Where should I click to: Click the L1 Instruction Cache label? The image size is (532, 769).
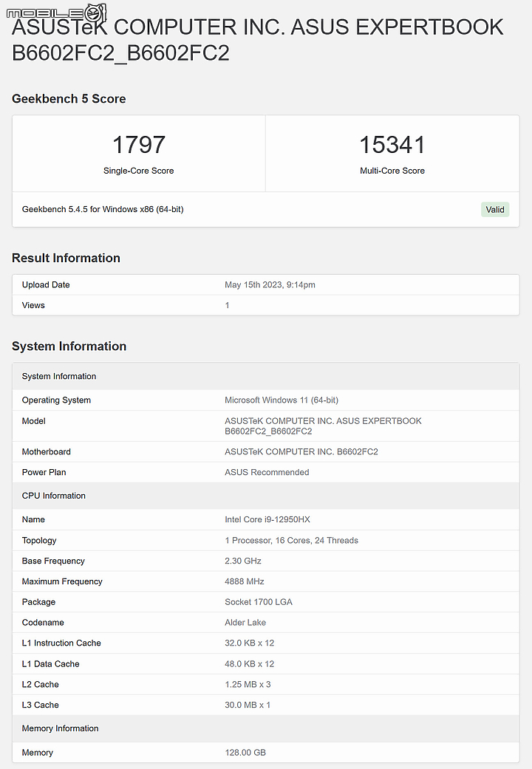(61, 643)
